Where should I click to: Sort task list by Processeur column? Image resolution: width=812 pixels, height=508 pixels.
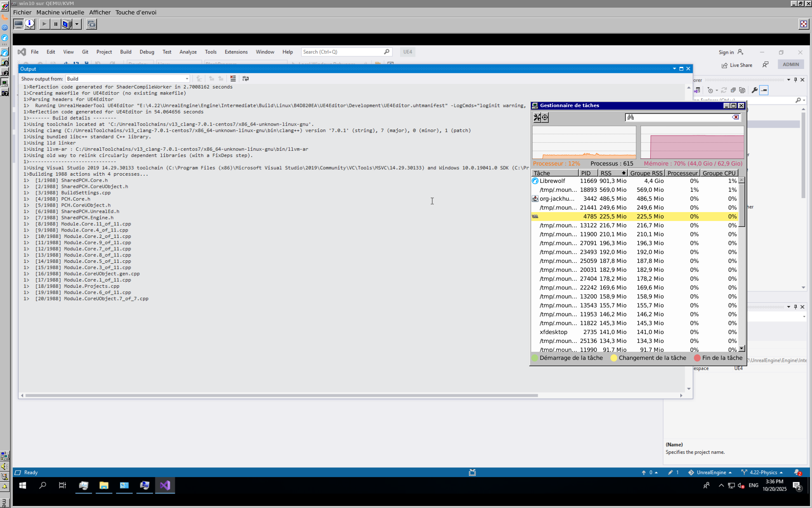(x=682, y=173)
